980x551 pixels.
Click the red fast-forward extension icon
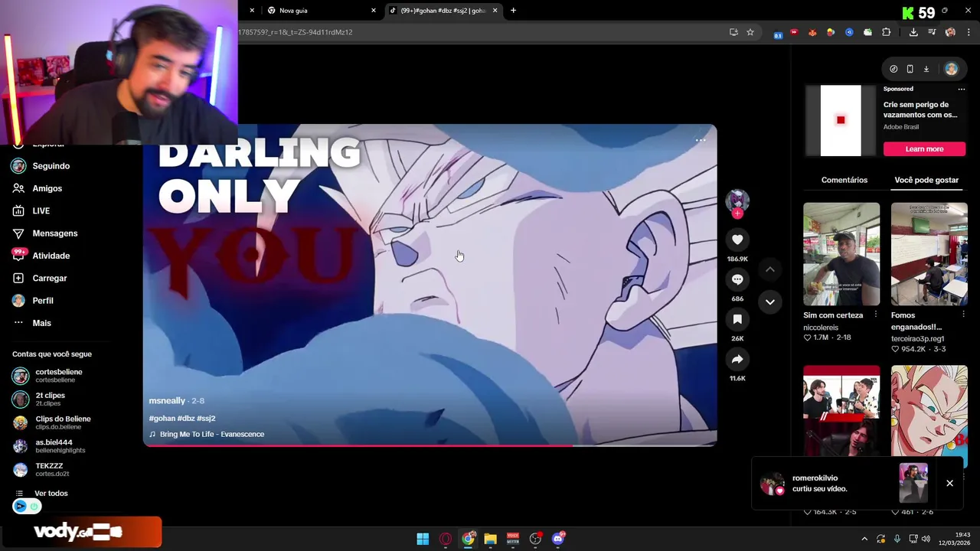click(x=794, y=32)
